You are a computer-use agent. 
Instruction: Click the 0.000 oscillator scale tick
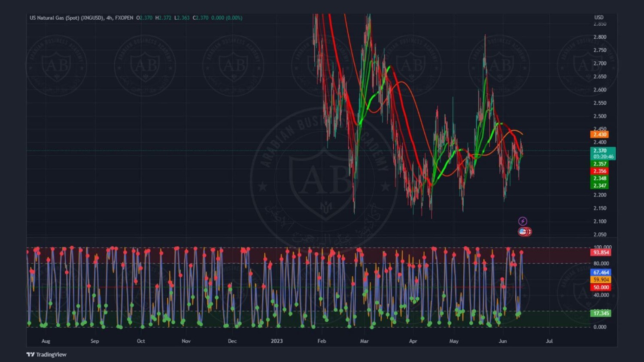coord(600,327)
